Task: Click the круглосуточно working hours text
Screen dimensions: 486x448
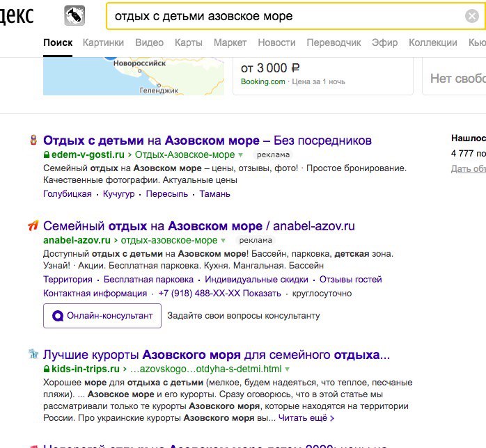Action: (x=322, y=293)
